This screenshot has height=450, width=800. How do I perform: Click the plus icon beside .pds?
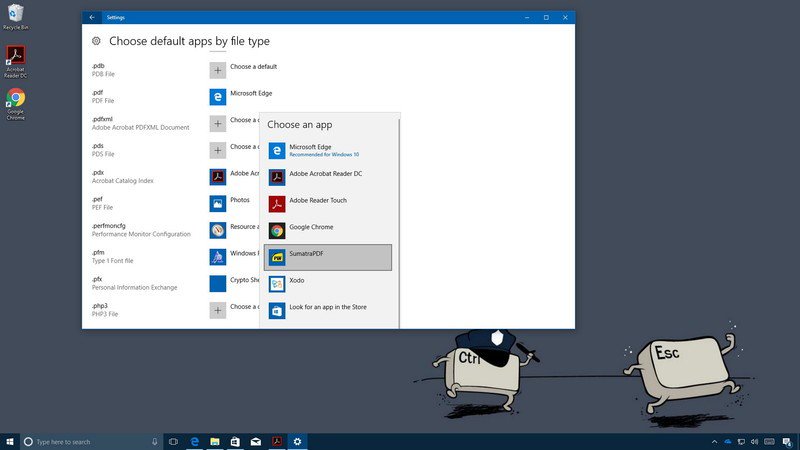pos(218,150)
